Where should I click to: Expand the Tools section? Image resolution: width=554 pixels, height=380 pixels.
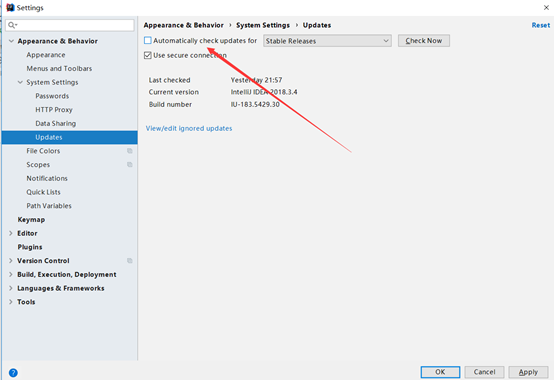[x=11, y=302]
